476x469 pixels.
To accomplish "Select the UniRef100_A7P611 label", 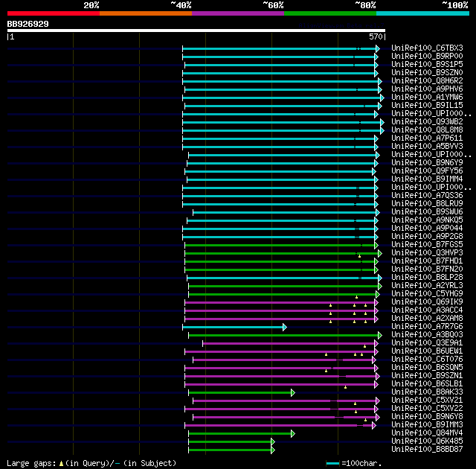I will (427, 138).
